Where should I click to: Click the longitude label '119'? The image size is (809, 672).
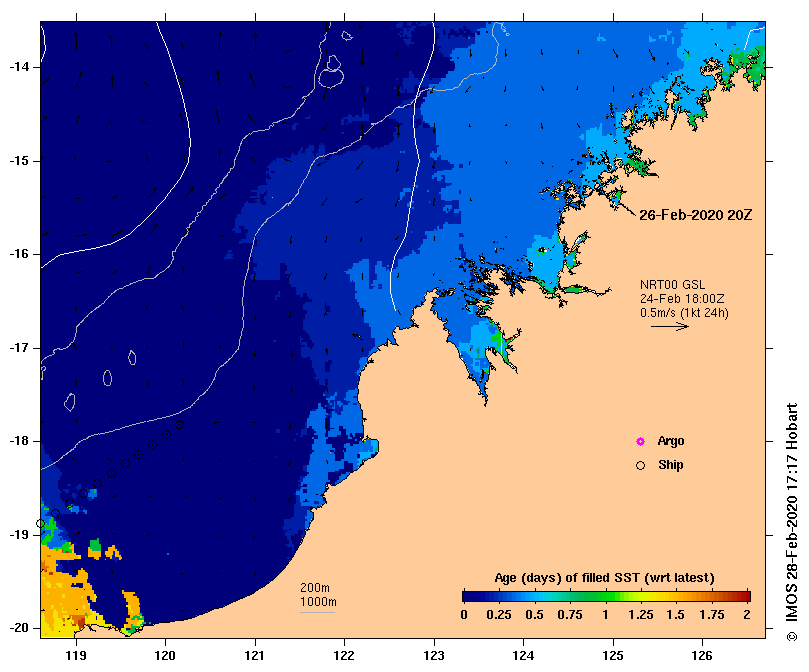click(76, 655)
